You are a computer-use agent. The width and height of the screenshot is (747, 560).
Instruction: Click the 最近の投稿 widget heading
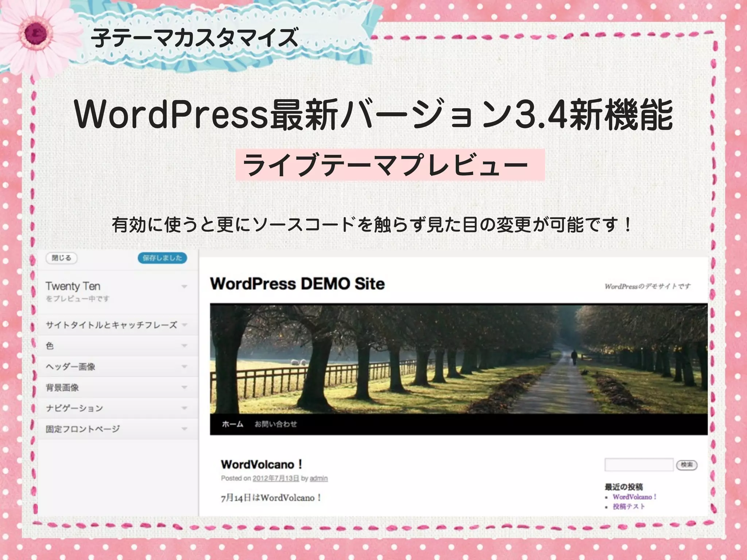624,487
